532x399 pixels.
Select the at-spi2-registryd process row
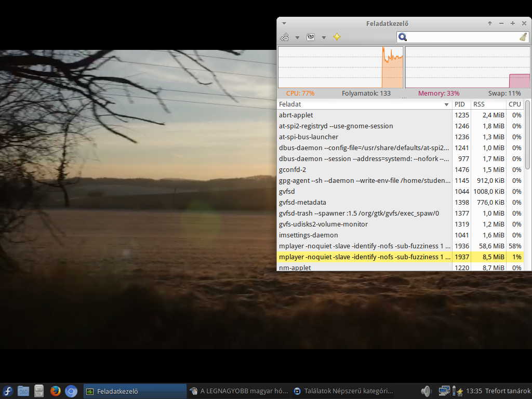[401, 126]
